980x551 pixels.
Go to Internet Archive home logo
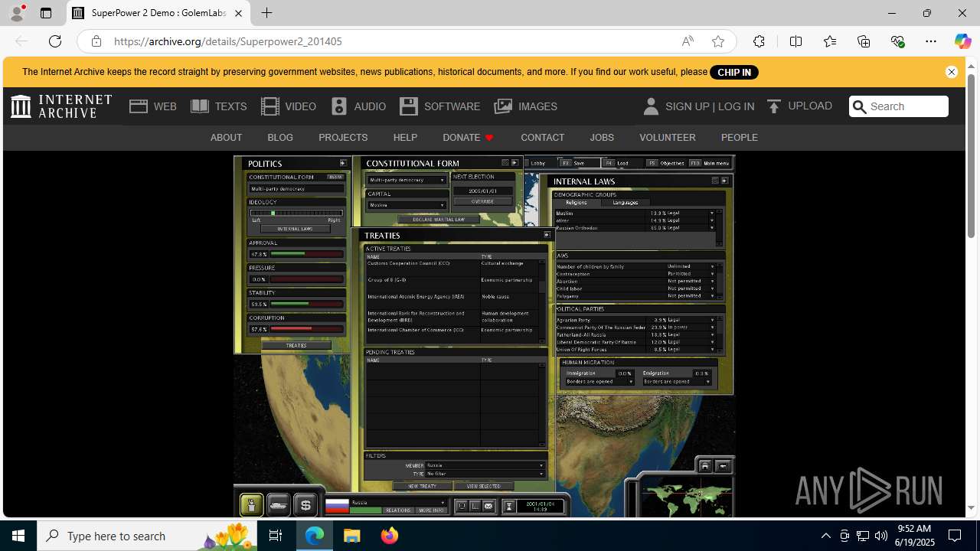coord(61,106)
